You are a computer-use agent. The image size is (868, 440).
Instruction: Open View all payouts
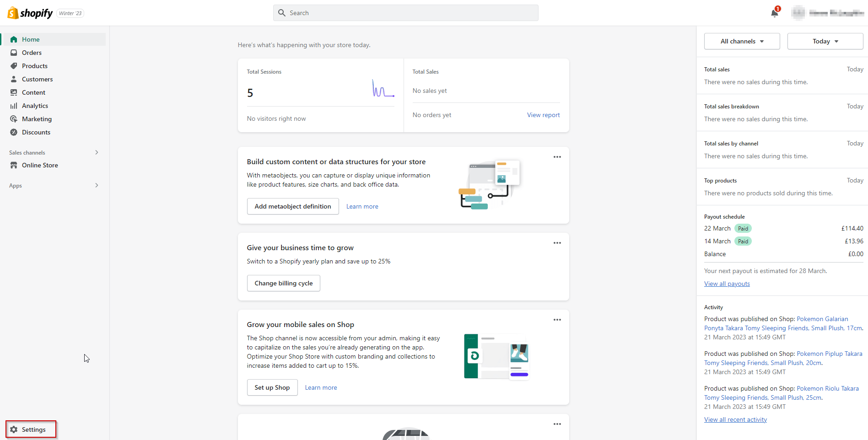(x=727, y=283)
